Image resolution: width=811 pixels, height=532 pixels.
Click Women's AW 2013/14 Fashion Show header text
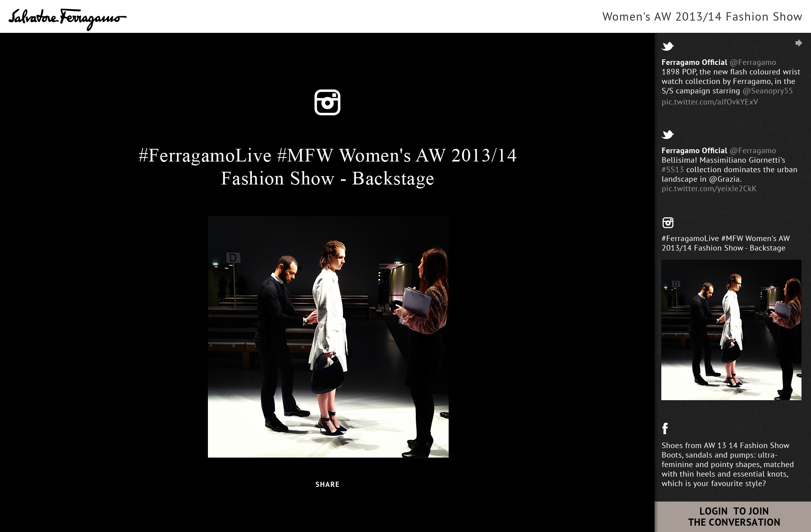coord(702,17)
